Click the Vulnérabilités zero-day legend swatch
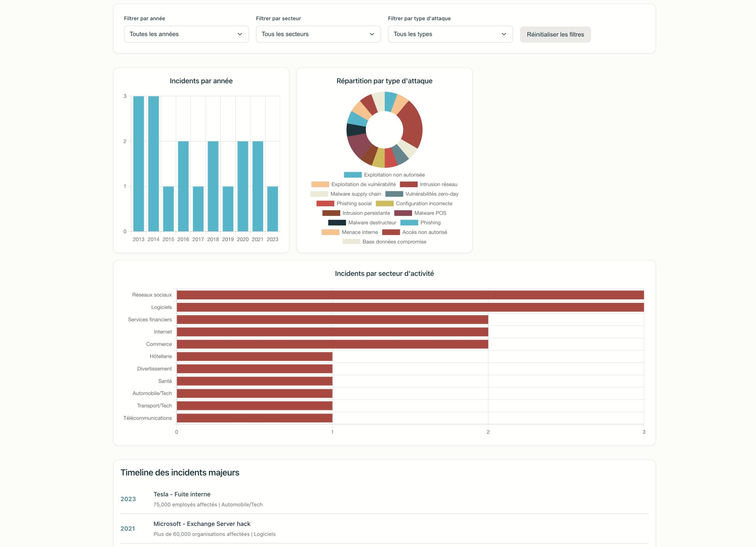 click(x=394, y=194)
